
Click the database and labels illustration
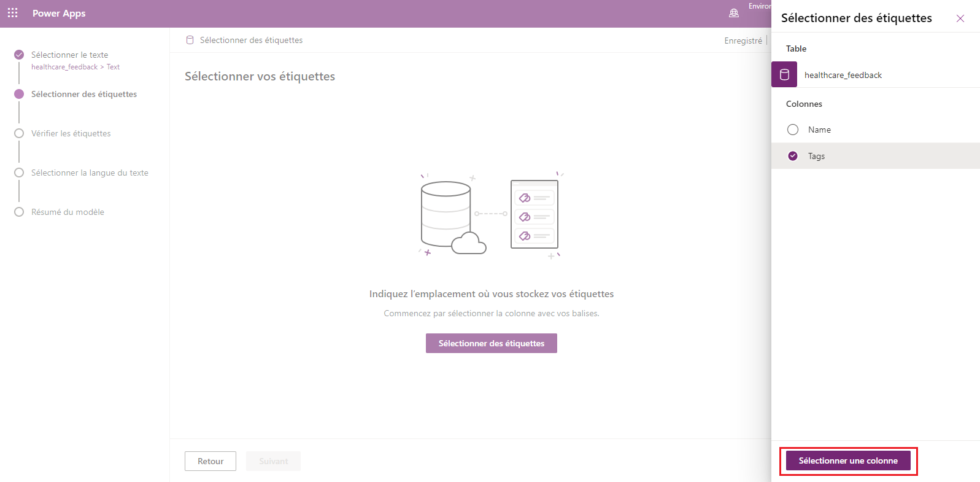[x=491, y=216]
